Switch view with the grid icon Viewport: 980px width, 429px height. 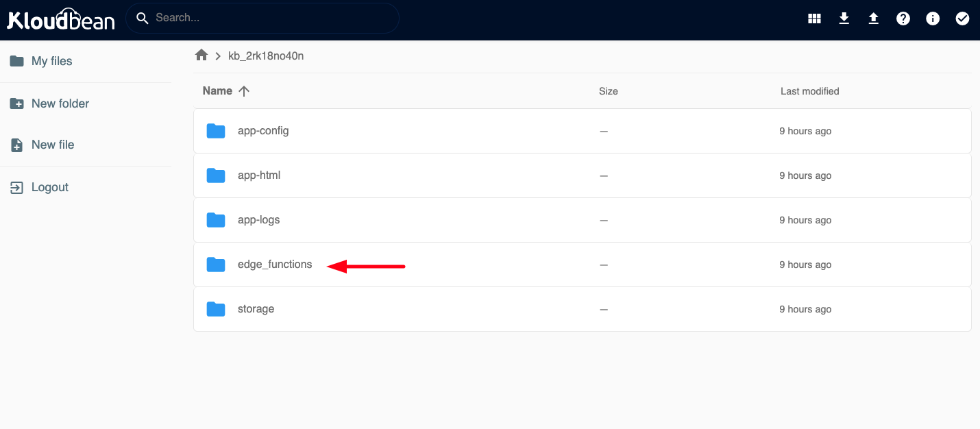click(x=814, y=19)
